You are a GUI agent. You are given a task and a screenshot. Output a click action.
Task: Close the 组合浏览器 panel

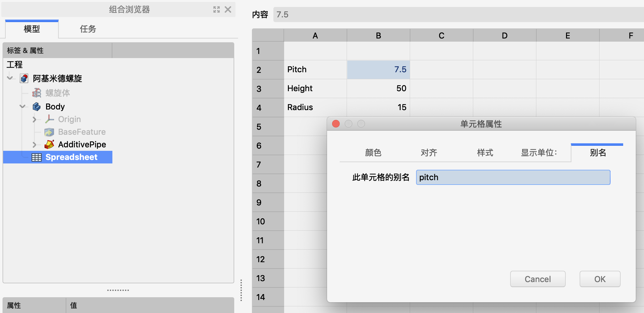tap(228, 9)
